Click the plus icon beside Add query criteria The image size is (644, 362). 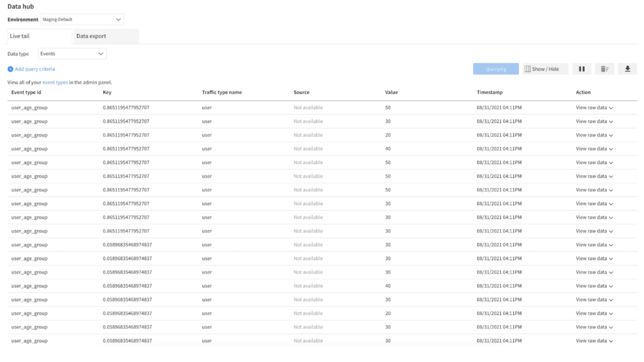click(x=10, y=69)
